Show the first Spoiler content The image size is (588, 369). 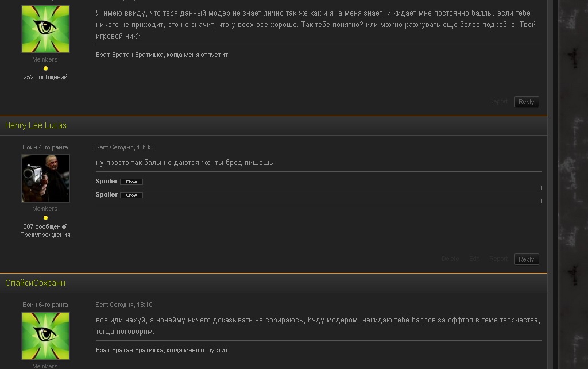[131, 182]
